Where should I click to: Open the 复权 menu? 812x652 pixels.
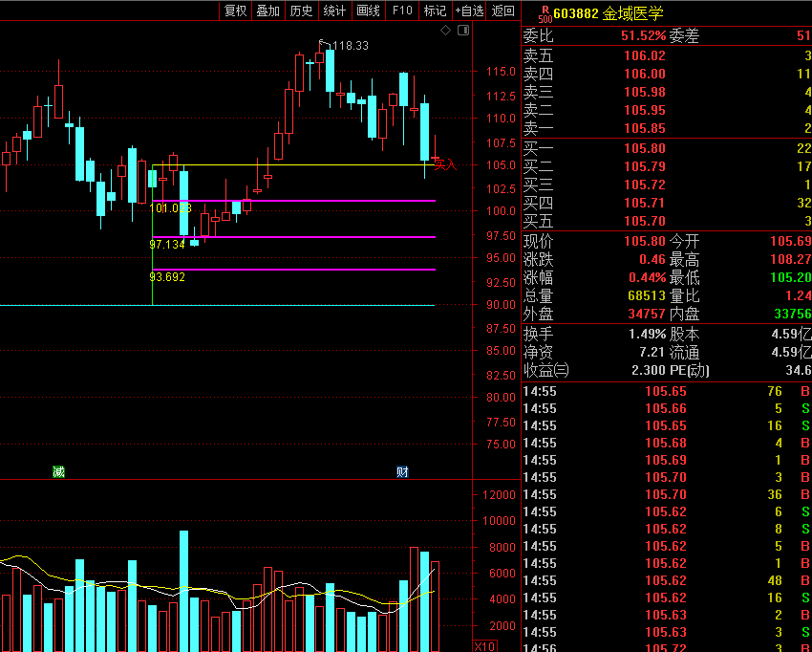click(235, 11)
